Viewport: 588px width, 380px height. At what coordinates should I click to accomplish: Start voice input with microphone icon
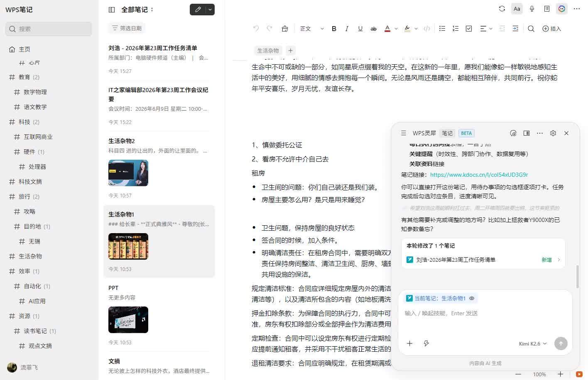pyautogui.click(x=532, y=9)
